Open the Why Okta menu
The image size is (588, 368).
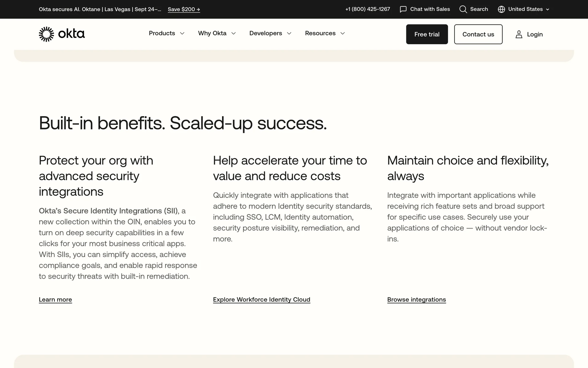pos(212,33)
